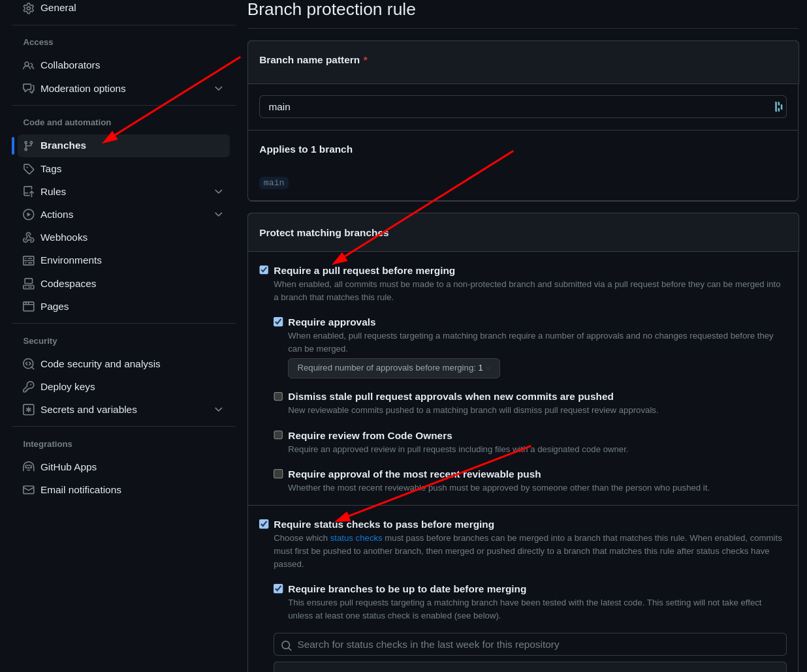
Task: Click the Collaborators people icon
Action: coord(29,65)
